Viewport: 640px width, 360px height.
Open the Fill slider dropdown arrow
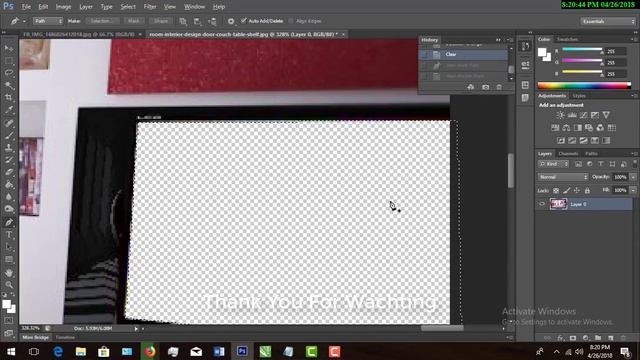(633, 191)
